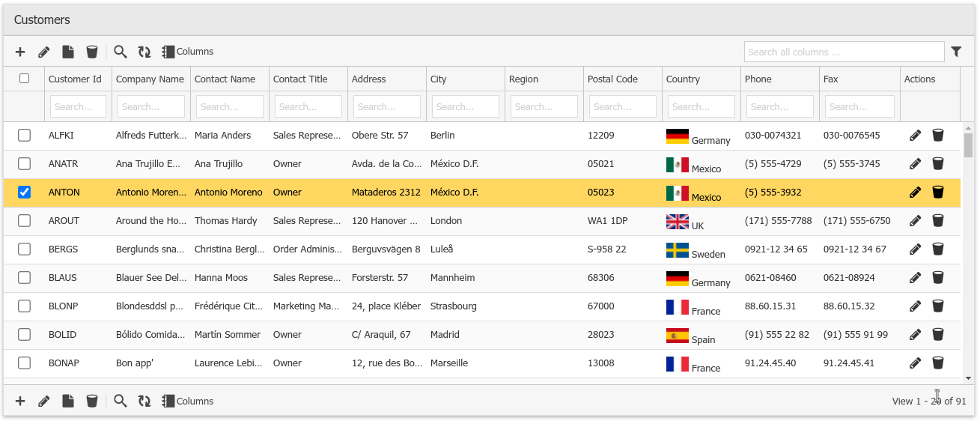980x421 pixels.
Task: Click the add record plus icon in top toolbar
Action: tap(20, 52)
